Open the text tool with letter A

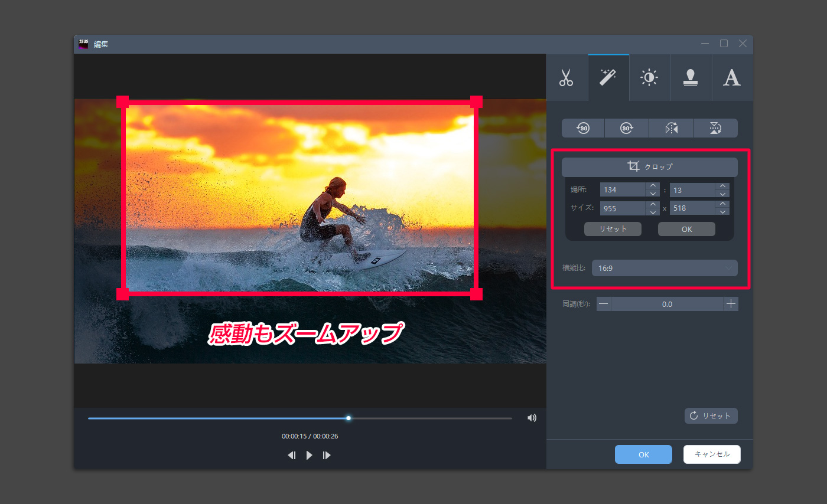732,77
